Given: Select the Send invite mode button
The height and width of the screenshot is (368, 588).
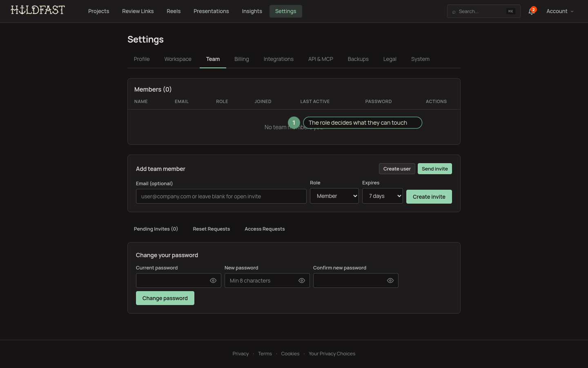Looking at the screenshot, I should click(435, 169).
